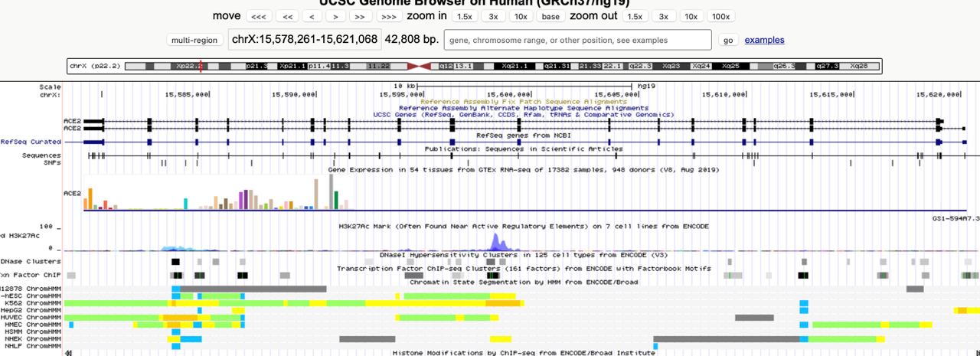Click the << move left button
Screen dimensions: 980x356
tap(287, 16)
